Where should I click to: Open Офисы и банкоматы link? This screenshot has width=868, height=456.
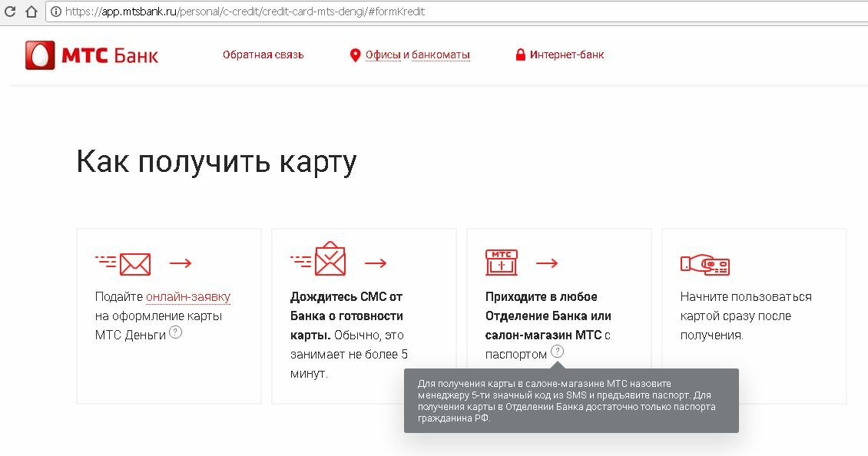(417, 55)
